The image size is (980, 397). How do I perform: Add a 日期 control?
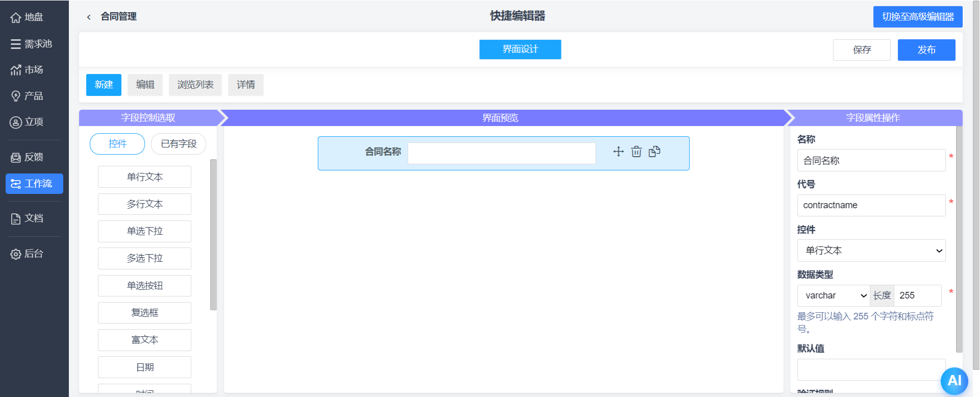tap(145, 367)
